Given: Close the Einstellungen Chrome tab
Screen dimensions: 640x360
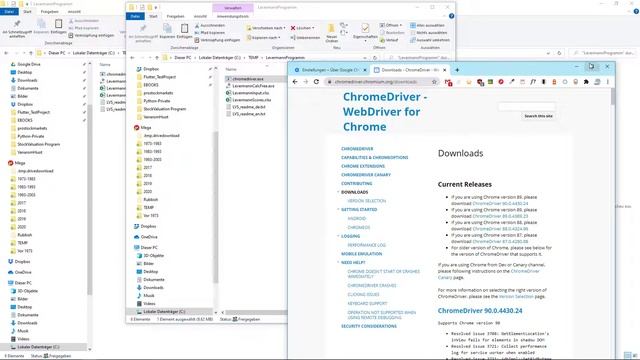Looking at the screenshot, I should 364,70.
